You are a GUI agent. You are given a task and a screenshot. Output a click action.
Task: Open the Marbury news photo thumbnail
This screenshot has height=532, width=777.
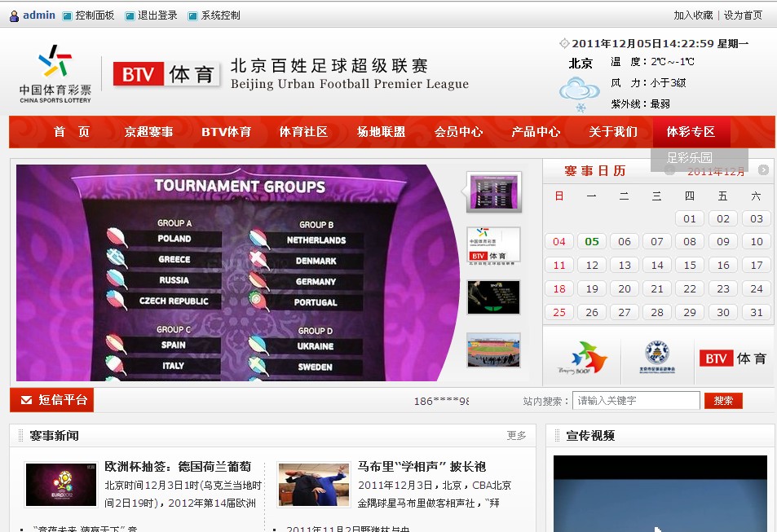(x=313, y=485)
